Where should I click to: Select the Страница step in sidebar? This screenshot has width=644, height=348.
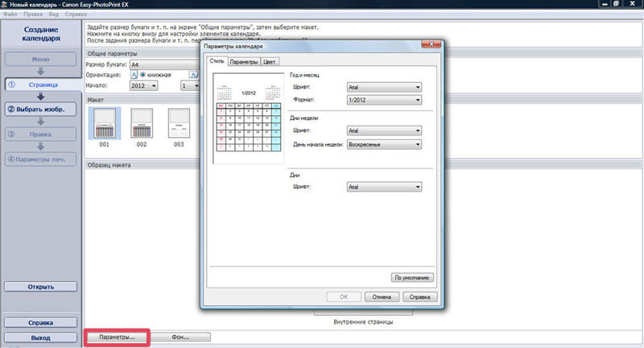point(43,85)
